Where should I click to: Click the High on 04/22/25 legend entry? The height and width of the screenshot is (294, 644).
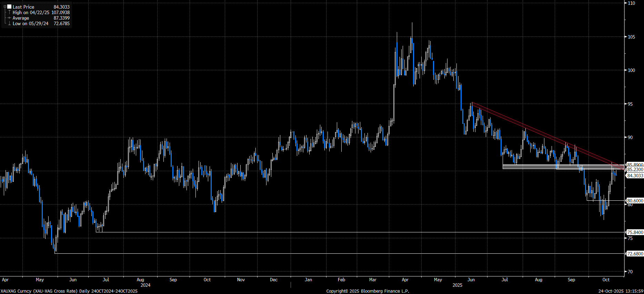(31, 12)
